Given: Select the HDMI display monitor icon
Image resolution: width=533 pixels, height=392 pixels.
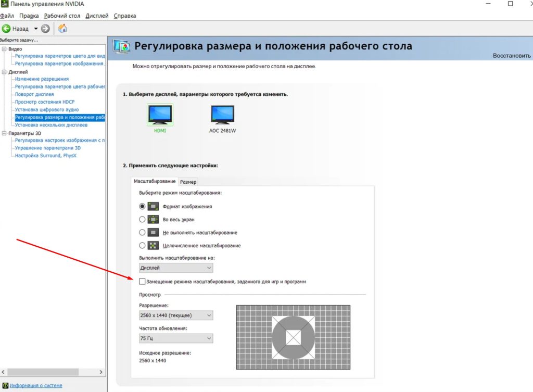Looking at the screenshot, I should point(160,115).
